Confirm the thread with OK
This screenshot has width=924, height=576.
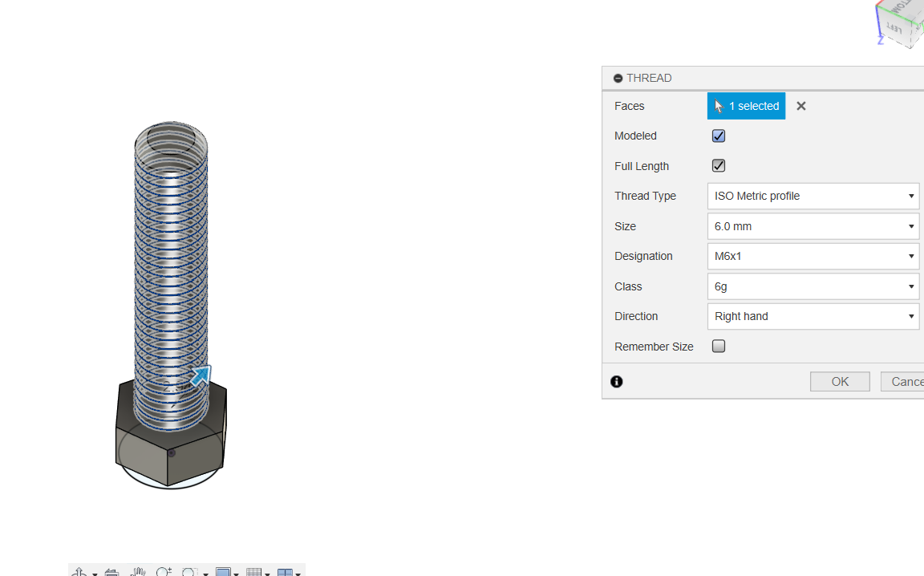[840, 381]
